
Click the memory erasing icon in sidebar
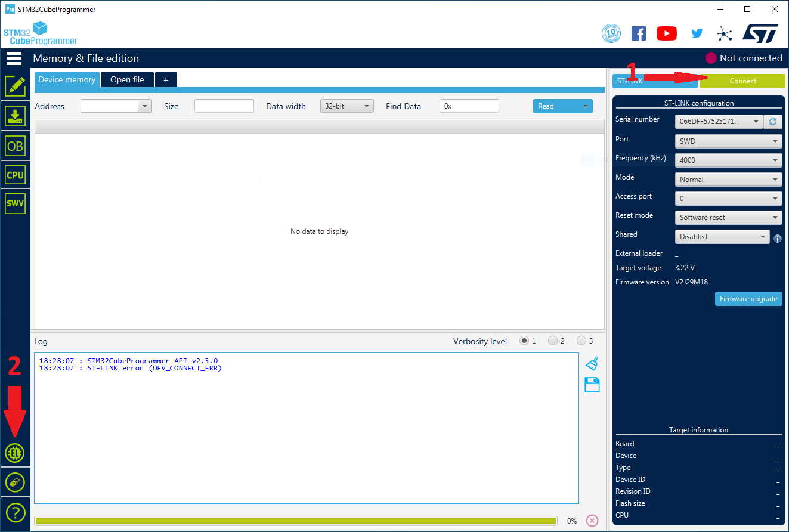[x=16, y=482]
